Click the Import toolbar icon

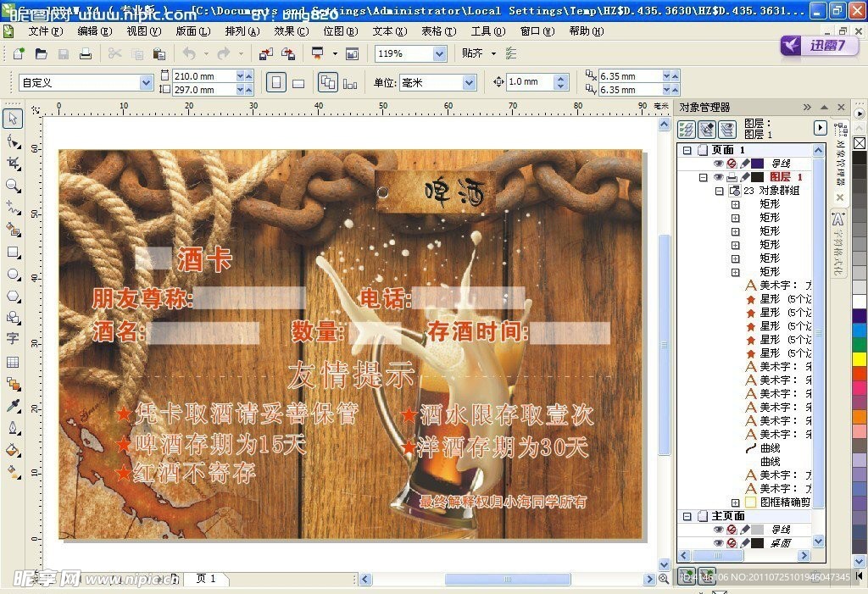coord(265,53)
